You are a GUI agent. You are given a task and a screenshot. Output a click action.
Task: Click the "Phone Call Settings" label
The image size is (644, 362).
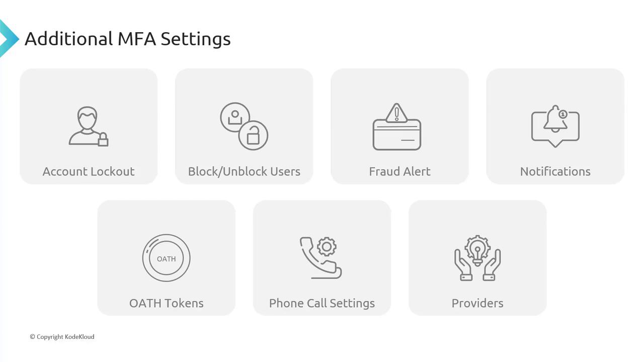321,303
